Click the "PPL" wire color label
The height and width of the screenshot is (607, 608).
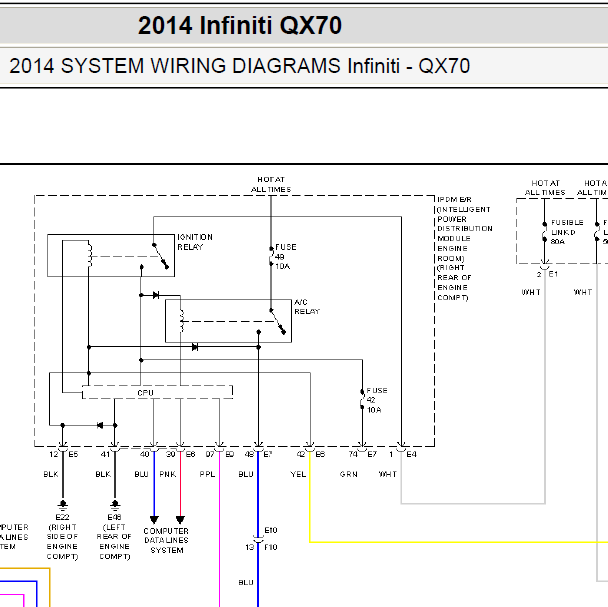pos(207,474)
